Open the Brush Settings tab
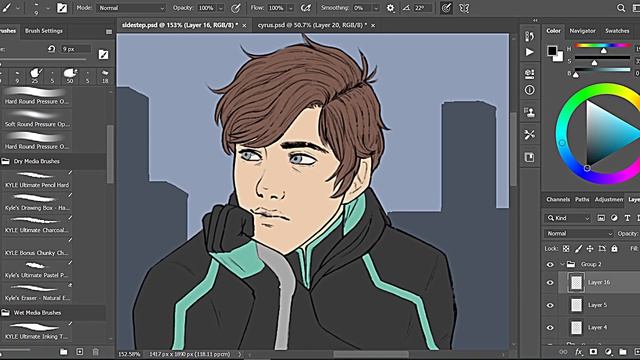Viewport: 640px width, 360px height. [x=44, y=31]
